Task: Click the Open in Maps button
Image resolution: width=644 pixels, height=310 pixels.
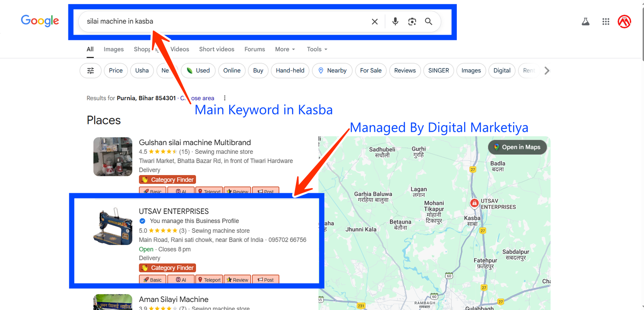Action: click(x=517, y=147)
